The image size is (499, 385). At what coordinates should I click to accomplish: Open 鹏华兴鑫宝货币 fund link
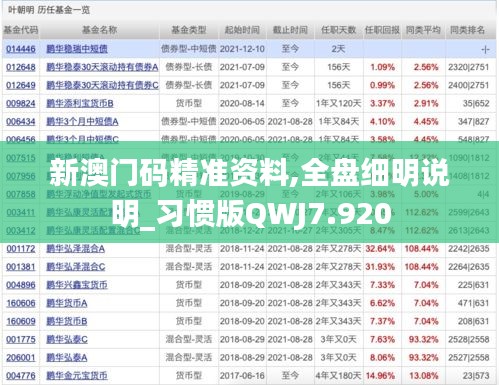pos(77,285)
